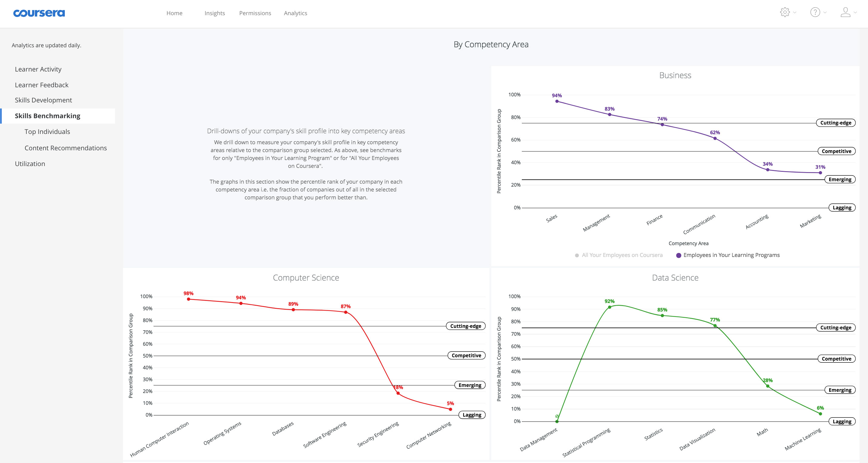Image resolution: width=868 pixels, height=463 pixels.
Task: Expand the help dropdown chevron
Action: pos(825,13)
